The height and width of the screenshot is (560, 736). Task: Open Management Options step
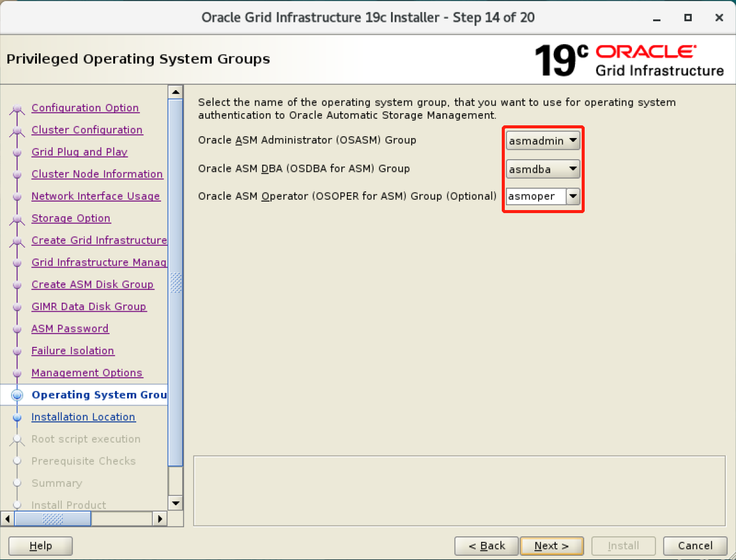(87, 373)
